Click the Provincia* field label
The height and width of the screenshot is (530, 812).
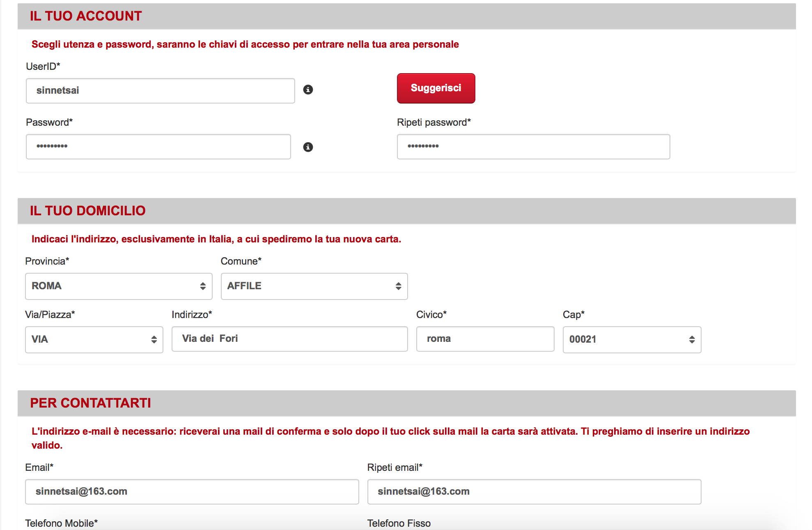pyautogui.click(x=47, y=261)
